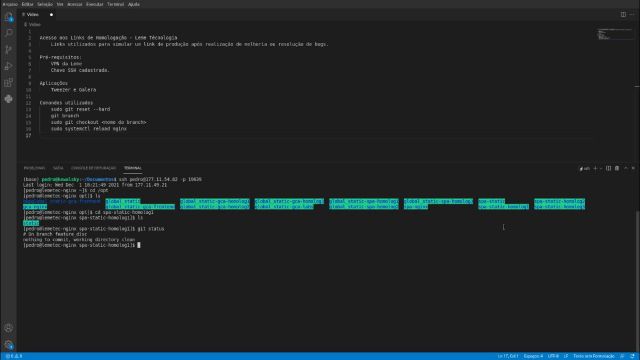Open the Accounts icon in the activity bar
The width and height of the screenshot is (640, 360).
pos(9,328)
